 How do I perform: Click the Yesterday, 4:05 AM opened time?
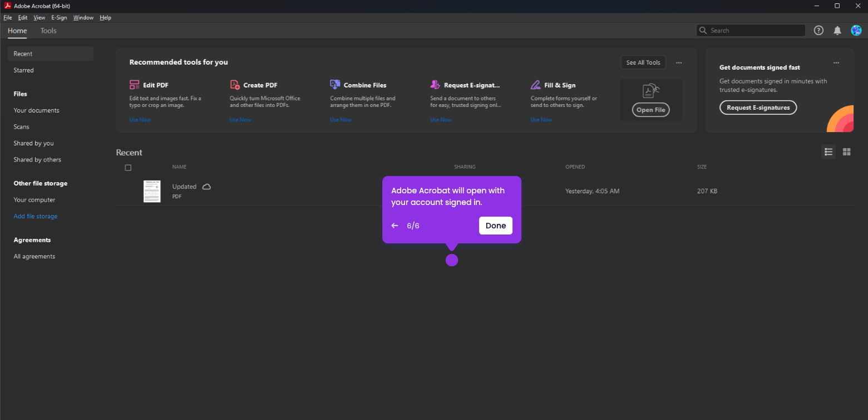pyautogui.click(x=593, y=191)
